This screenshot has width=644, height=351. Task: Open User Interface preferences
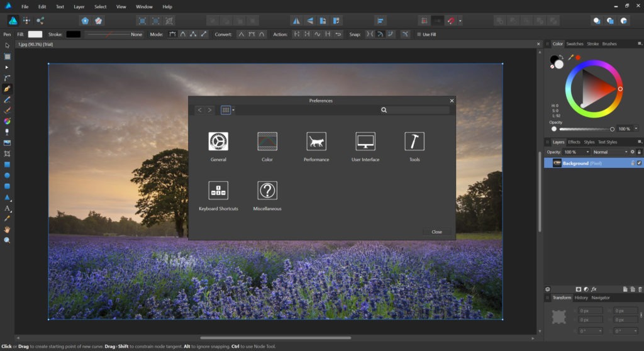365,147
